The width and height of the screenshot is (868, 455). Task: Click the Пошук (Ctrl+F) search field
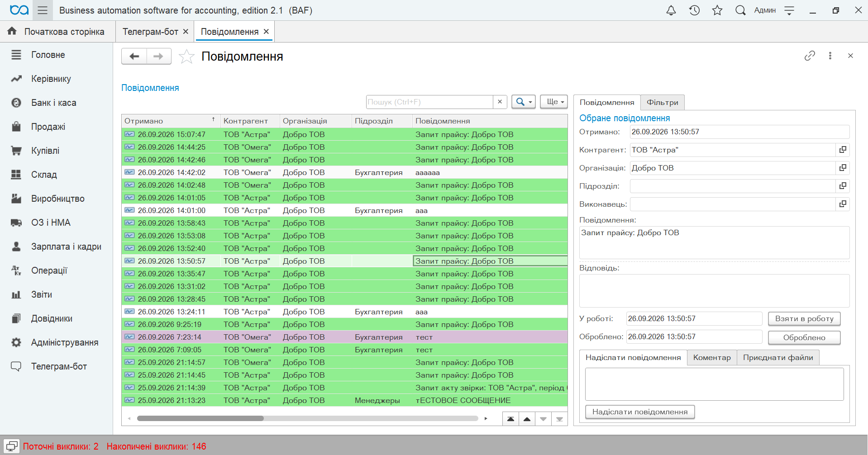pyautogui.click(x=429, y=102)
